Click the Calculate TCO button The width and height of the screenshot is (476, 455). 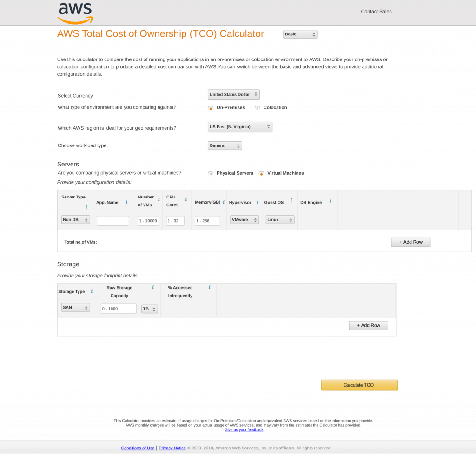pyautogui.click(x=359, y=385)
